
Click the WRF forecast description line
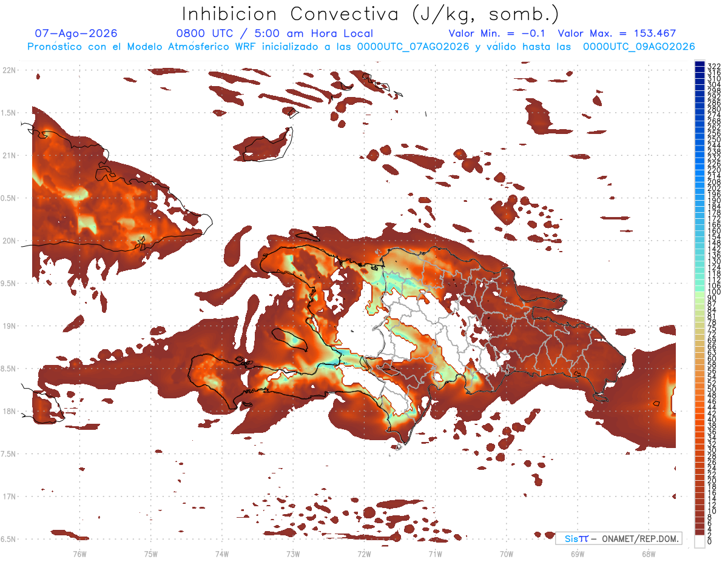point(361,46)
